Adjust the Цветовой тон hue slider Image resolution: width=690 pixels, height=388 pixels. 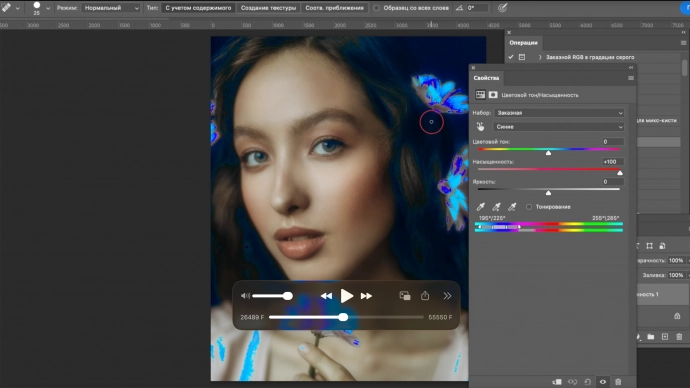pos(548,152)
